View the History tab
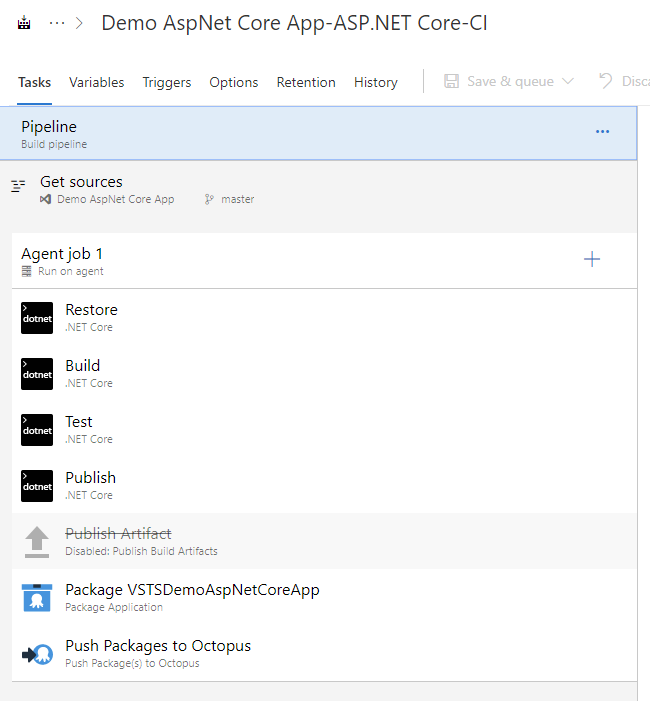Image resolution: width=650 pixels, height=701 pixels. [x=376, y=82]
